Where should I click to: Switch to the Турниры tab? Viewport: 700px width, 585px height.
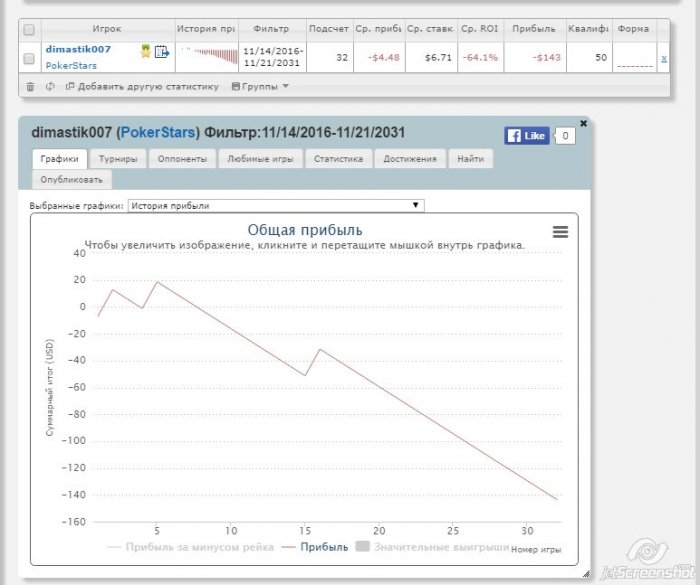tap(118, 159)
